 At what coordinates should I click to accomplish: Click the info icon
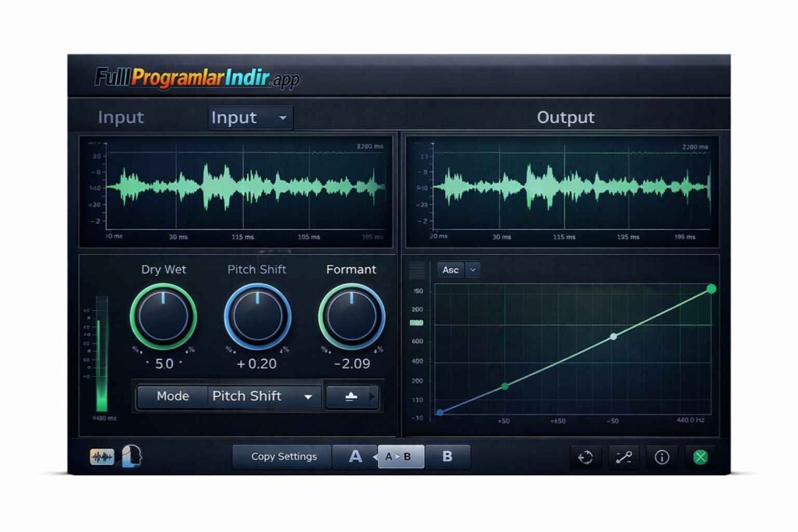tap(662, 457)
